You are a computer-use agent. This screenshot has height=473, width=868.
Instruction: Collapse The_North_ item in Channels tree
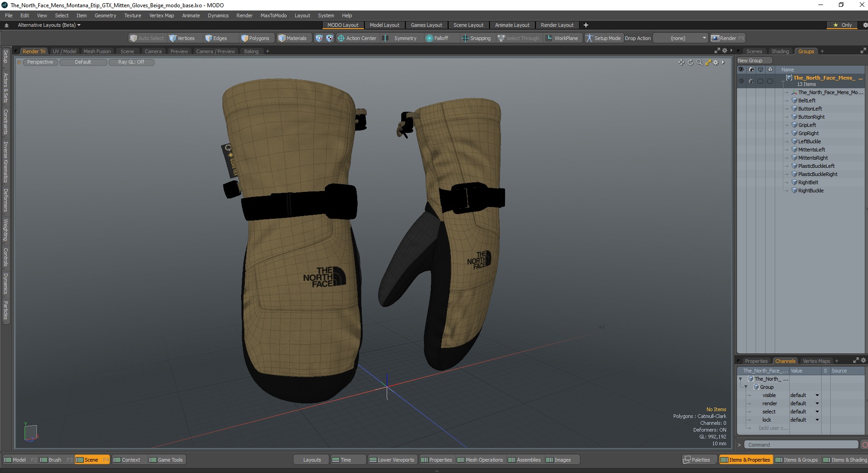741,379
